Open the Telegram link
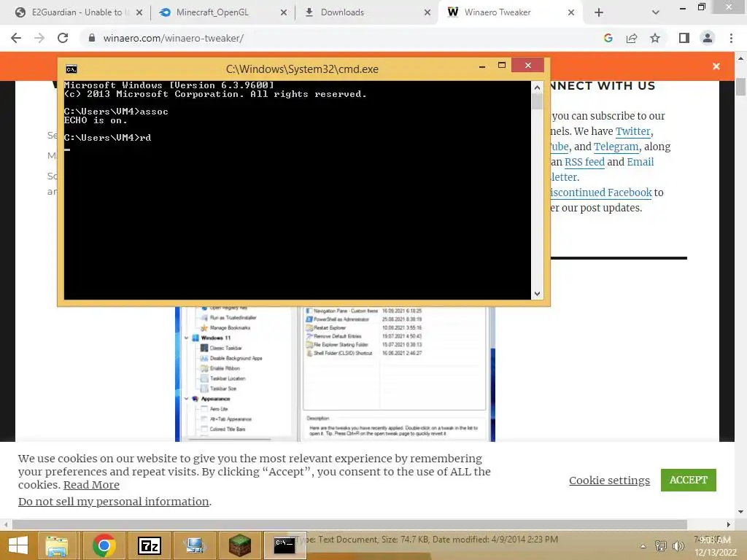The height and width of the screenshot is (560, 747). coord(616,146)
